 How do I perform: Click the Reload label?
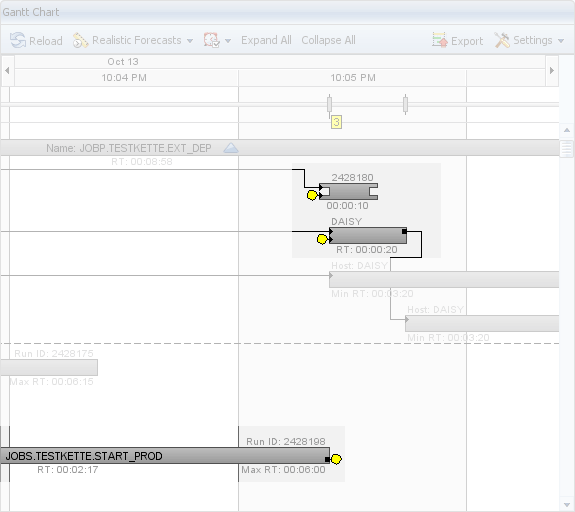pos(46,41)
